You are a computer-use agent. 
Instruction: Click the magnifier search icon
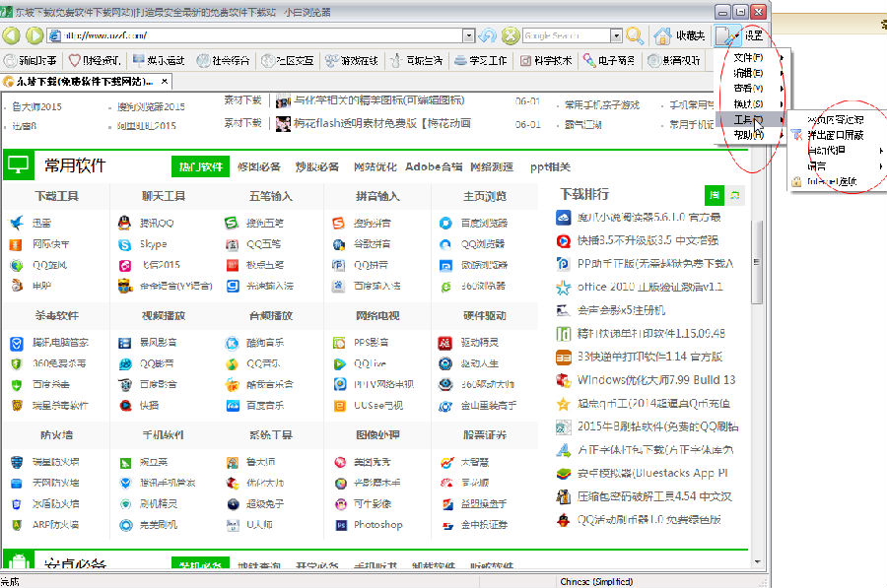636,35
